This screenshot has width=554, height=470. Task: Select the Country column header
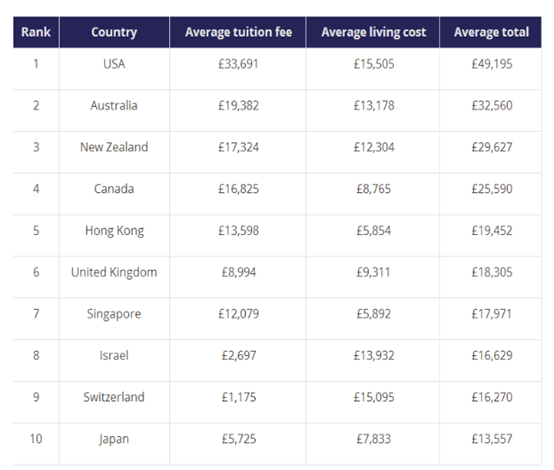click(x=114, y=32)
